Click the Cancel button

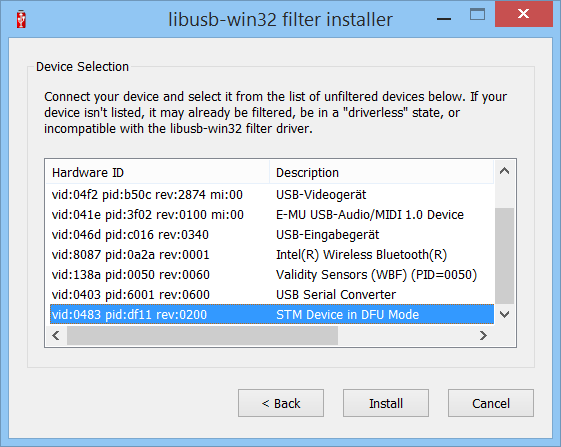[491, 403]
